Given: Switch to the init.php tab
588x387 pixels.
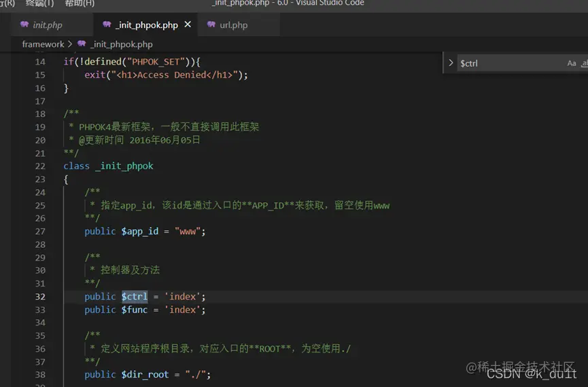Looking at the screenshot, I should (x=48, y=25).
